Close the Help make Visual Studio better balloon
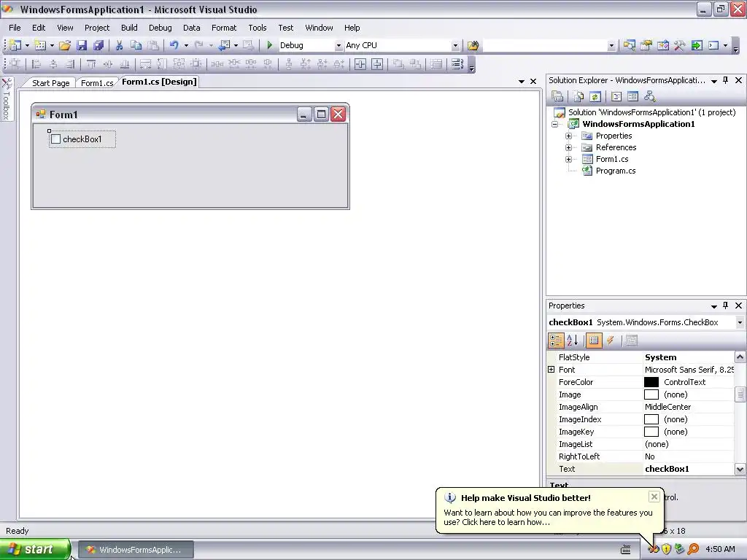 pyautogui.click(x=654, y=497)
